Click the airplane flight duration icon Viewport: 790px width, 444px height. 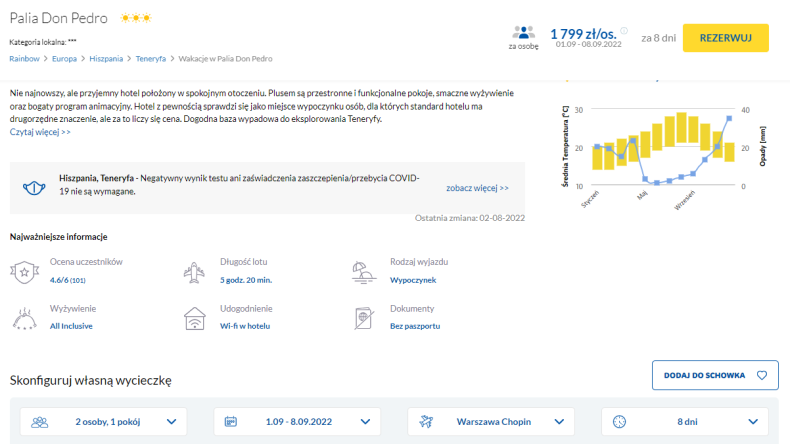194,273
